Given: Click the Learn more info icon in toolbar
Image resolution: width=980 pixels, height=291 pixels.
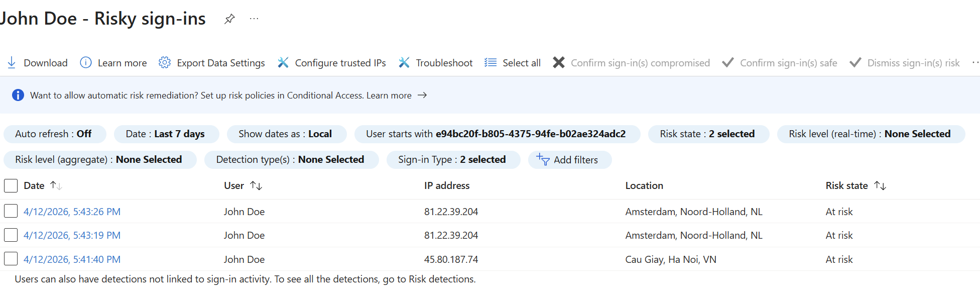Looking at the screenshot, I should tap(86, 63).
